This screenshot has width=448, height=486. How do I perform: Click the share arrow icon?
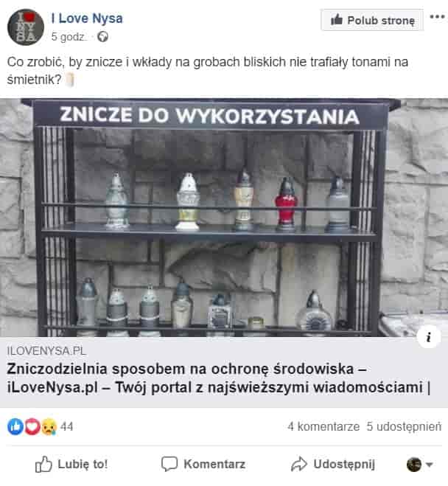(298, 465)
